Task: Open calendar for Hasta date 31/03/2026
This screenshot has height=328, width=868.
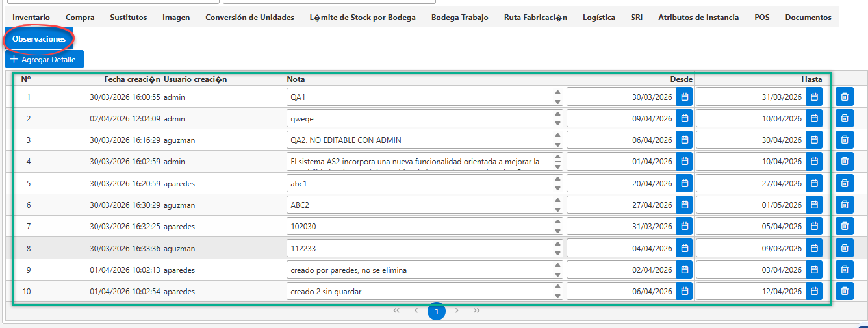Action: (814, 97)
